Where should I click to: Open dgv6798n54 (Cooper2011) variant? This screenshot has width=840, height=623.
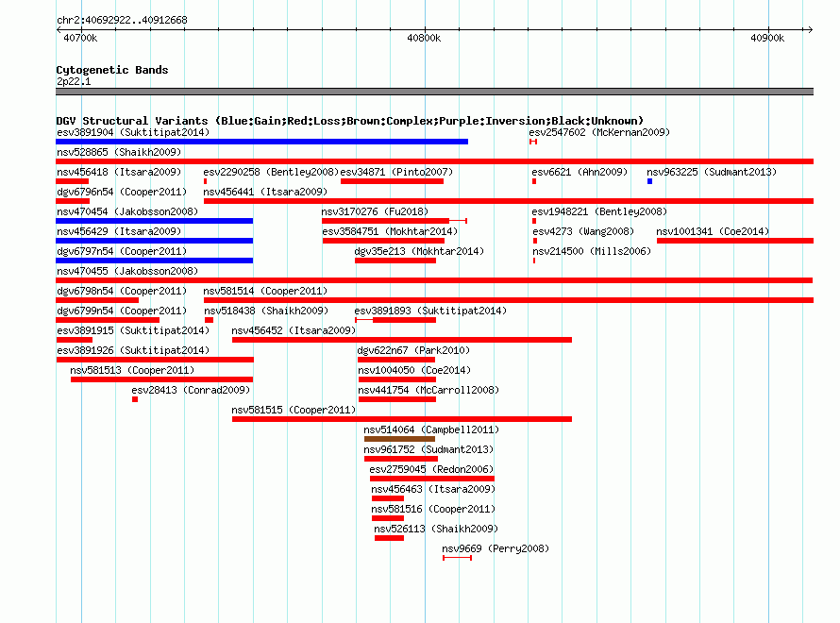tap(122, 291)
